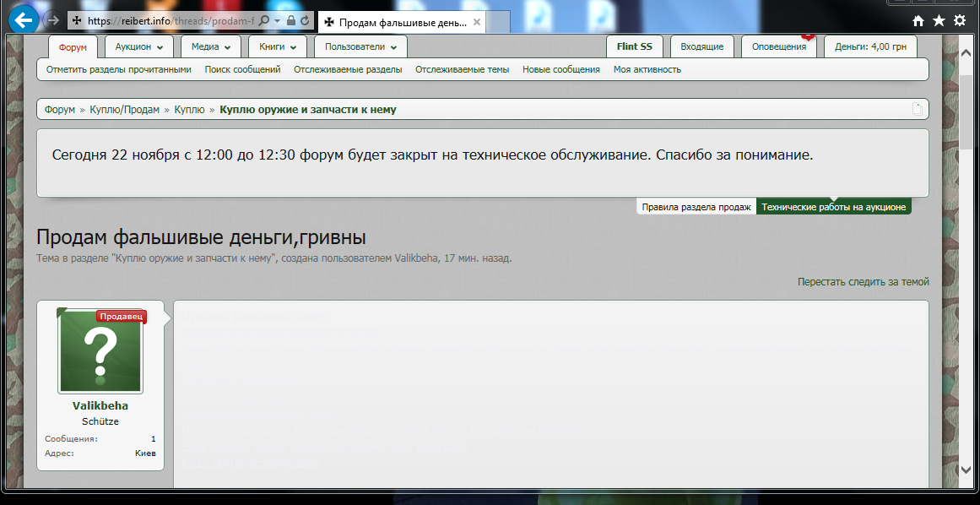Click Перестать следить за темой to unwatch topic
This screenshot has width=980, height=505.
864,281
